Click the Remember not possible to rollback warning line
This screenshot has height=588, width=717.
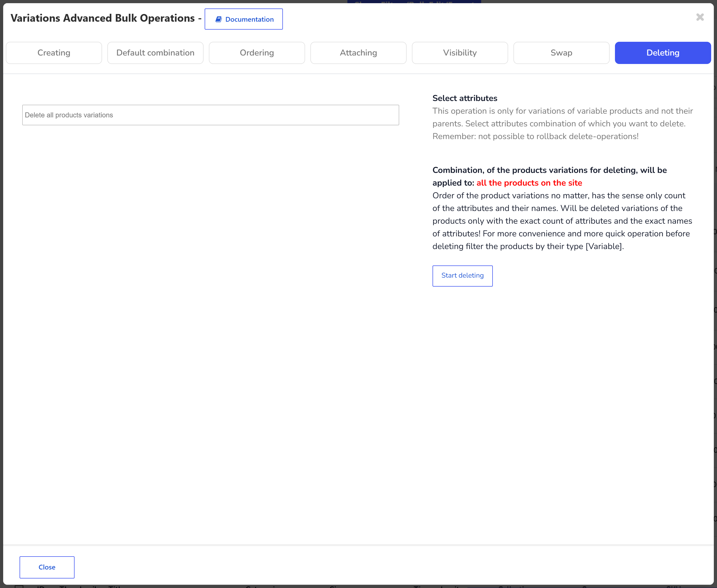coord(535,136)
